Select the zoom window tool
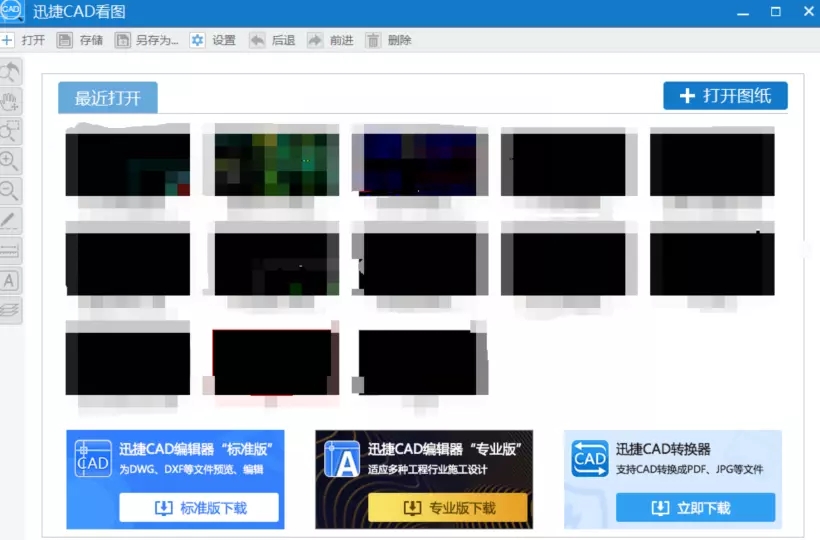This screenshot has height=540, width=820. coord(10,130)
